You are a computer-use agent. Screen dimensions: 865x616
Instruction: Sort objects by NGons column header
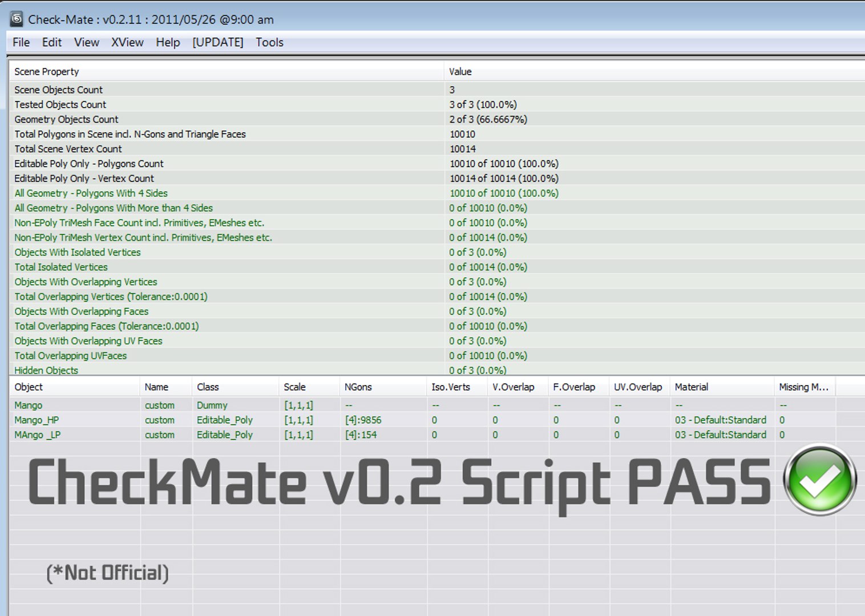point(383,387)
